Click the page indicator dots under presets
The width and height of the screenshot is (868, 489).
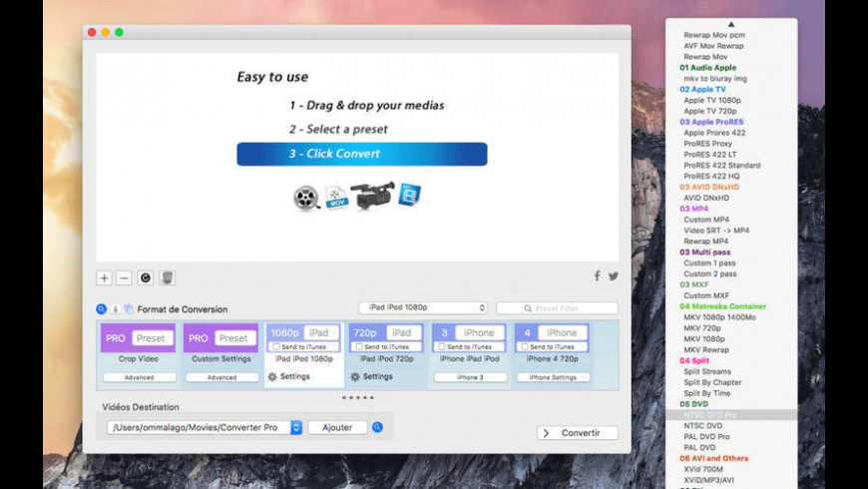click(357, 397)
